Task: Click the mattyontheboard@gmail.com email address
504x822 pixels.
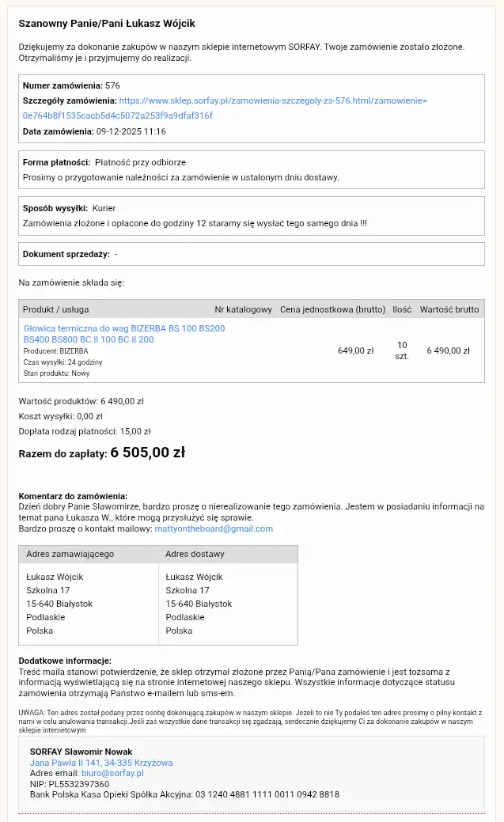Action: click(214, 528)
